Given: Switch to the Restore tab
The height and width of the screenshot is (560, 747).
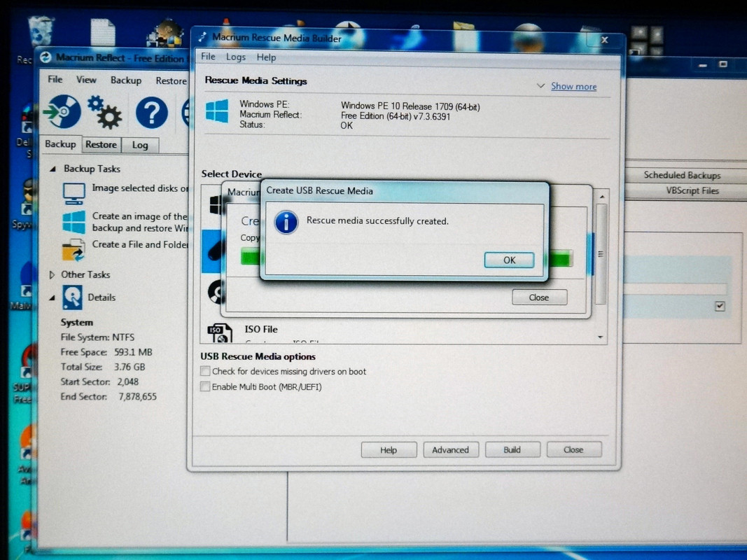Looking at the screenshot, I should tap(101, 144).
